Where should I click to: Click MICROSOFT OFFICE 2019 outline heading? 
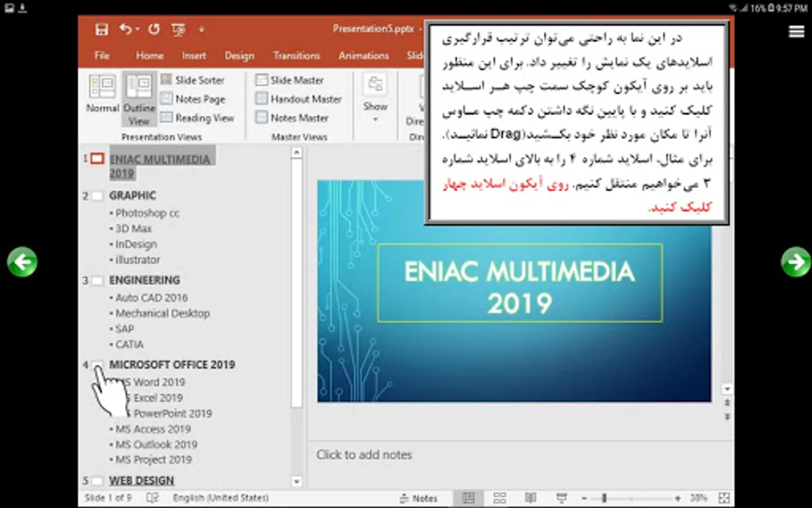pos(172,365)
